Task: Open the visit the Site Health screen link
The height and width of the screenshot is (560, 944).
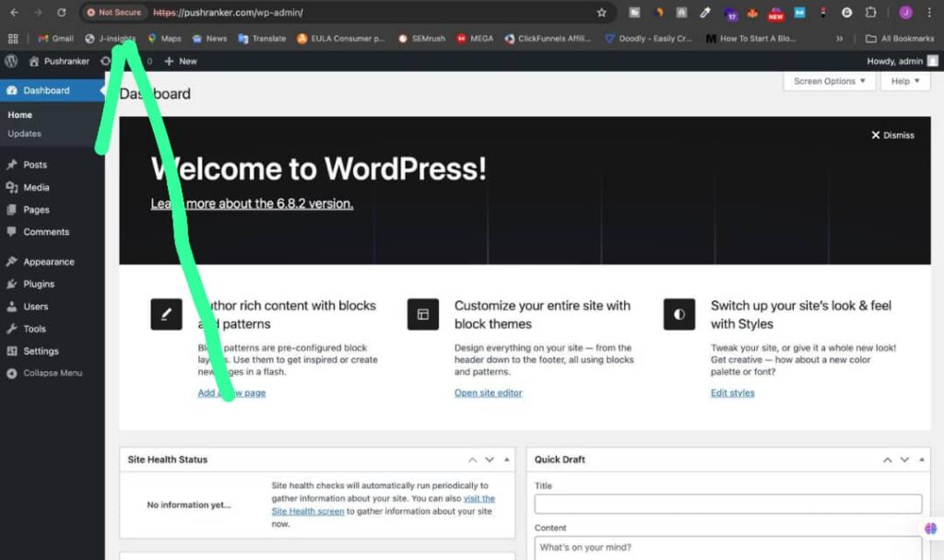Action: [383, 505]
